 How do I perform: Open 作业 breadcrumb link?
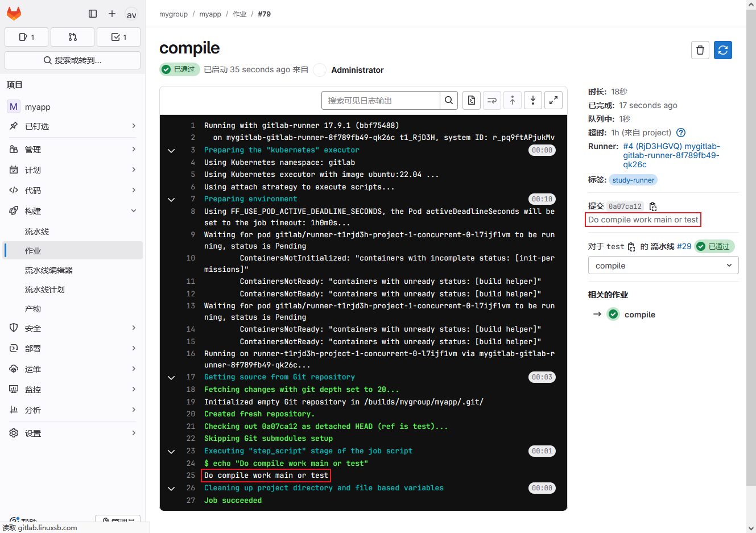click(239, 14)
